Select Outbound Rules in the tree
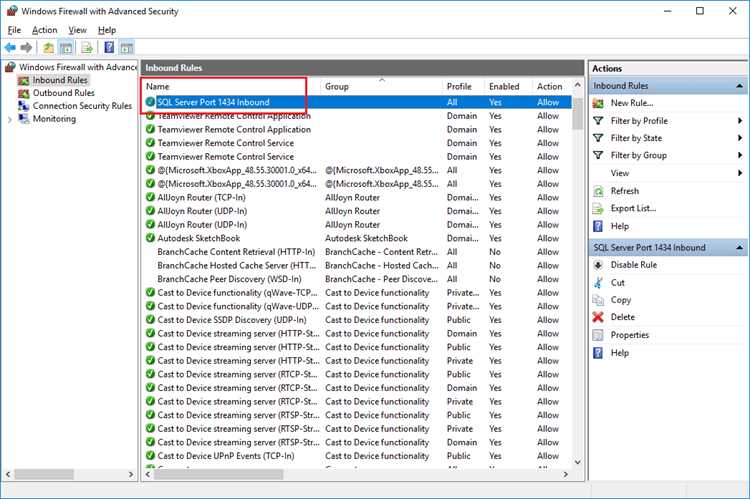 coord(63,93)
